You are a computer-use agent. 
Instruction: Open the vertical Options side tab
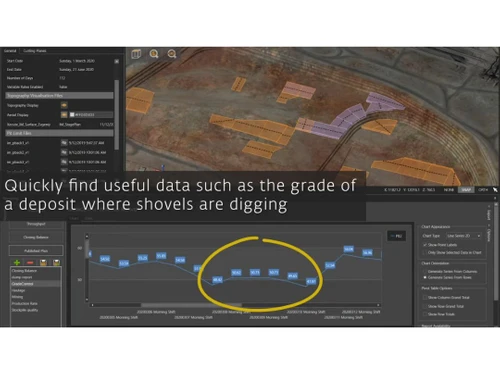point(489,234)
